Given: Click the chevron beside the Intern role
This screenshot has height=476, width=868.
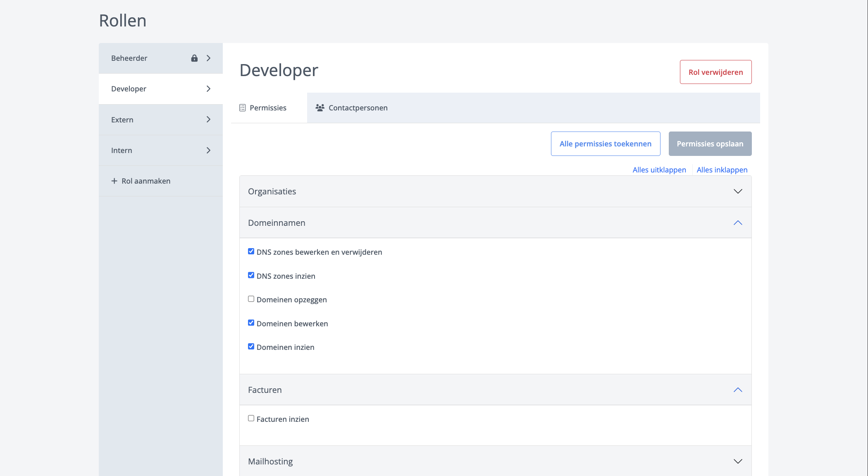Looking at the screenshot, I should [x=208, y=150].
